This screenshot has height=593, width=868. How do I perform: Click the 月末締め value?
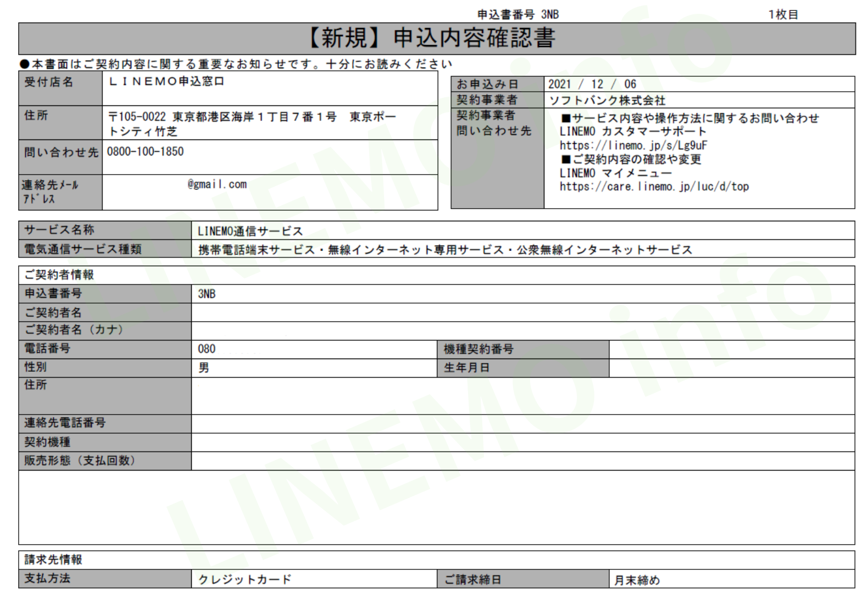coord(637,580)
